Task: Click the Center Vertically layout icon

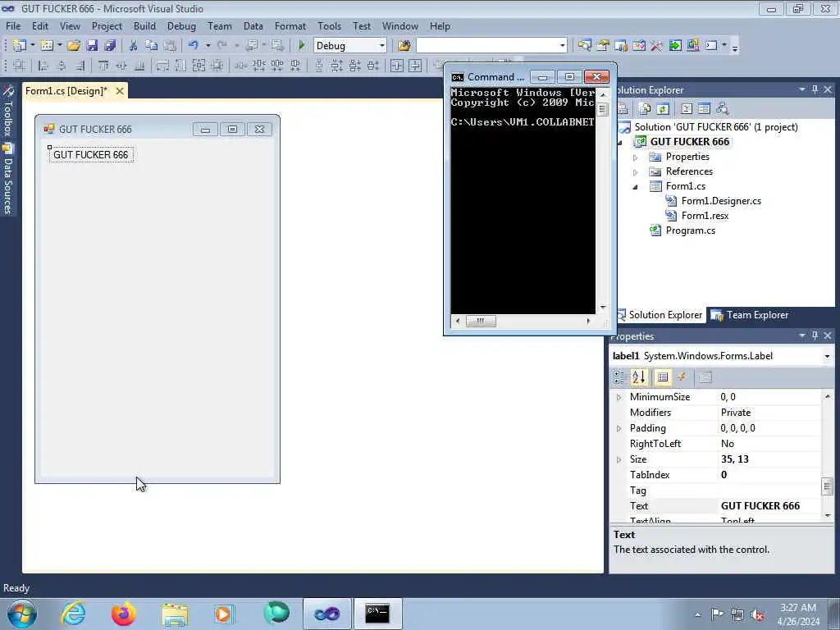Action: (415, 66)
